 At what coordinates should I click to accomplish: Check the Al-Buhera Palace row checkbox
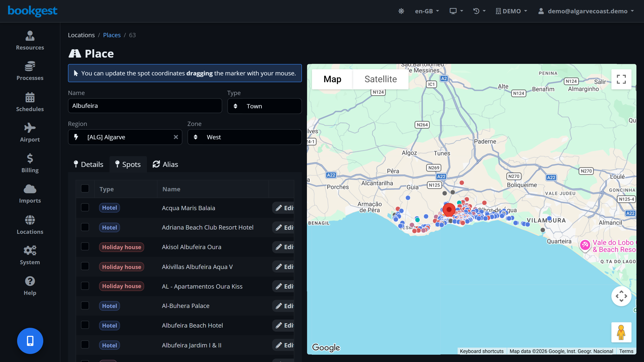coord(85,306)
